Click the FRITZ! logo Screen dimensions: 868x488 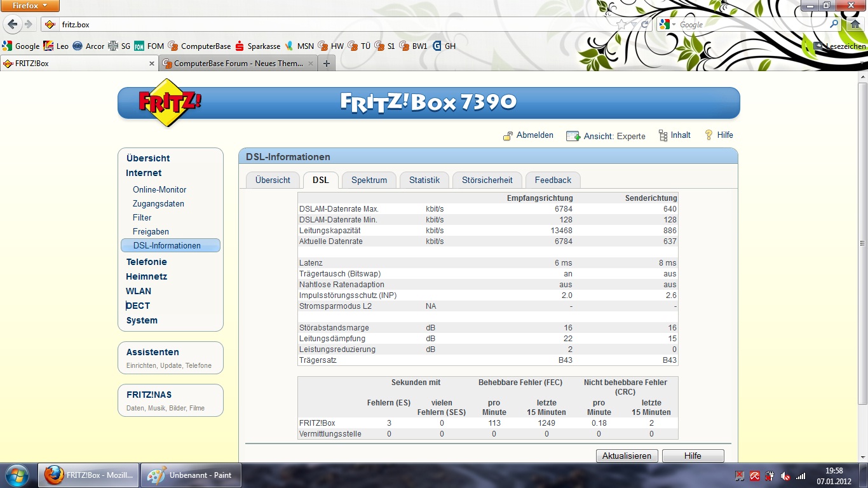tap(169, 102)
